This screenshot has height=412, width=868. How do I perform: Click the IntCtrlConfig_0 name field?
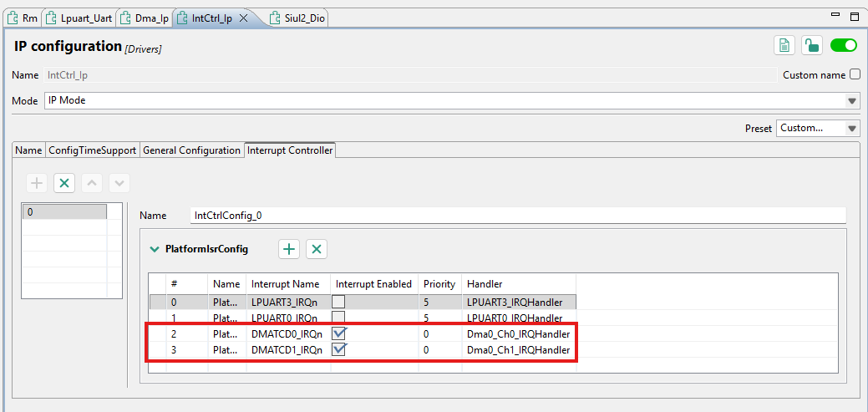coord(518,216)
